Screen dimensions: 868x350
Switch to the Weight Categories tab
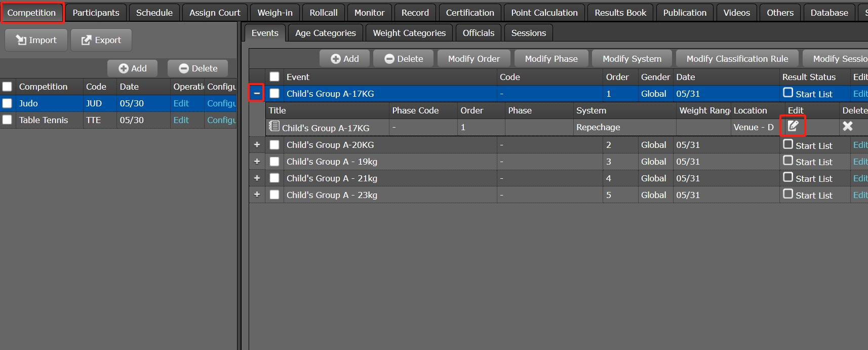click(x=409, y=33)
